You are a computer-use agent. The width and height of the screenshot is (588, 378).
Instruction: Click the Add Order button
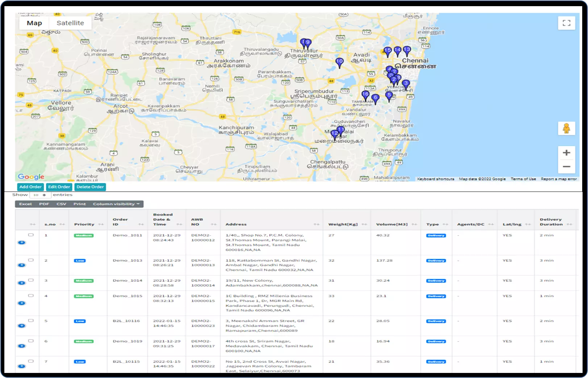[30, 187]
